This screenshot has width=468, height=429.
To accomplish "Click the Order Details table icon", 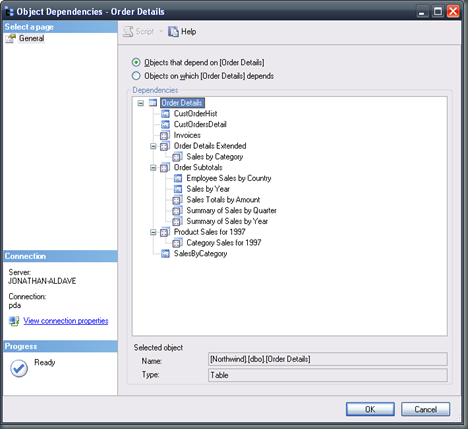I will click(x=153, y=103).
